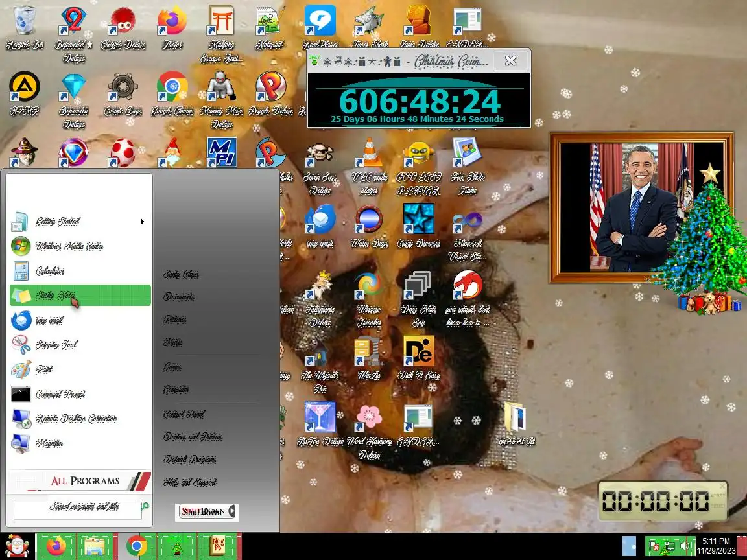Open Documents link in Start menu
The height and width of the screenshot is (560, 747).
[179, 297]
